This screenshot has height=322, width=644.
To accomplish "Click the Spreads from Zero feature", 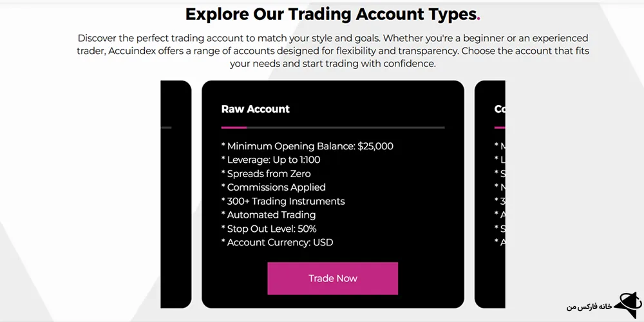I will click(266, 174).
